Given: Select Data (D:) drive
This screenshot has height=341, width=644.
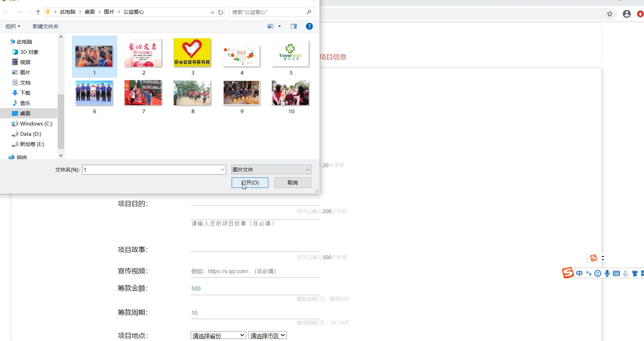Looking at the screenshot, I should pyautogui.click(x=27, y=134).
